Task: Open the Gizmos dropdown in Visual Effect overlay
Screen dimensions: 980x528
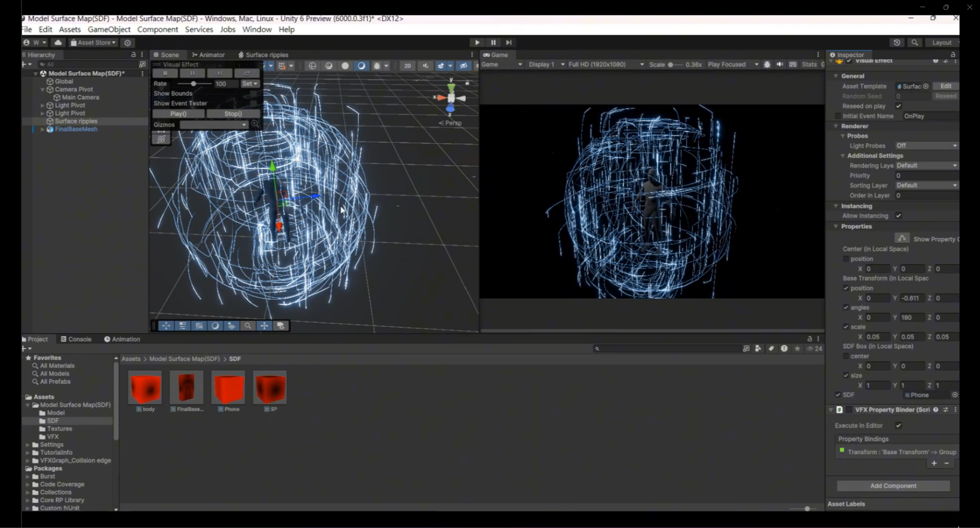Action: pos(213,124)
